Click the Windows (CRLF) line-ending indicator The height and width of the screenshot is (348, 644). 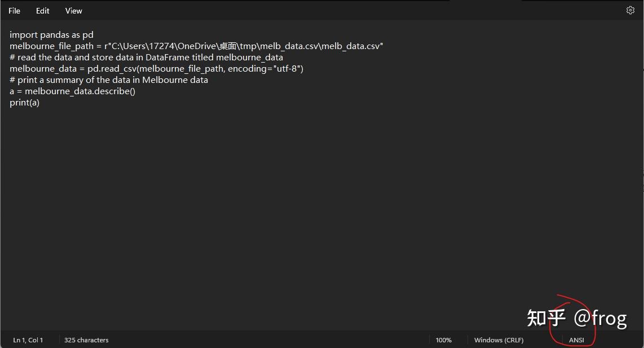pos(499,340)
